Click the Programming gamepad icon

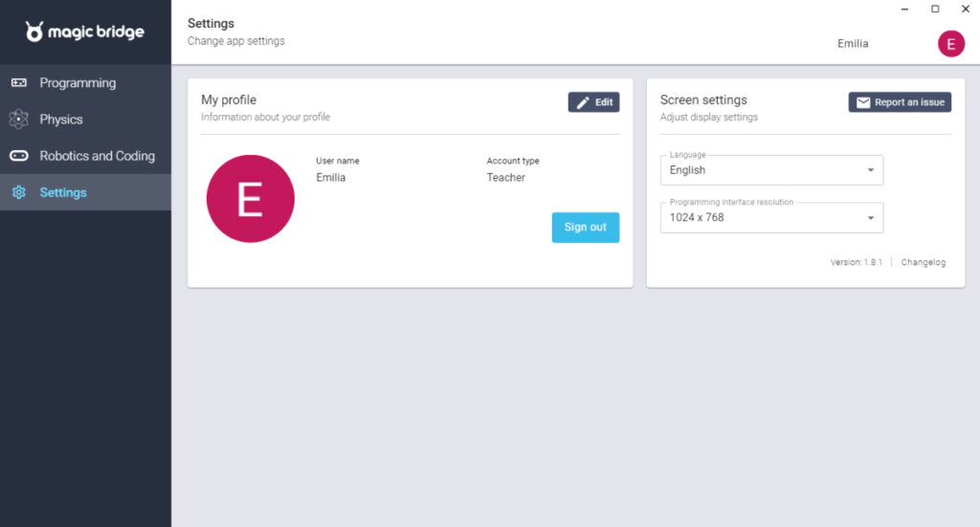(x=19, y=83)
